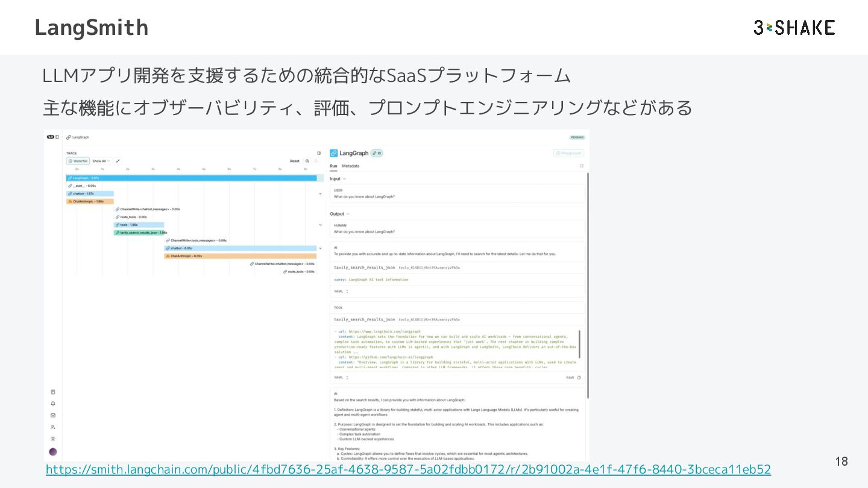Click the invite user icon in sidebar
Viewport: 868px width, 488px height.
pyautogui.click(x=53, y=427)
